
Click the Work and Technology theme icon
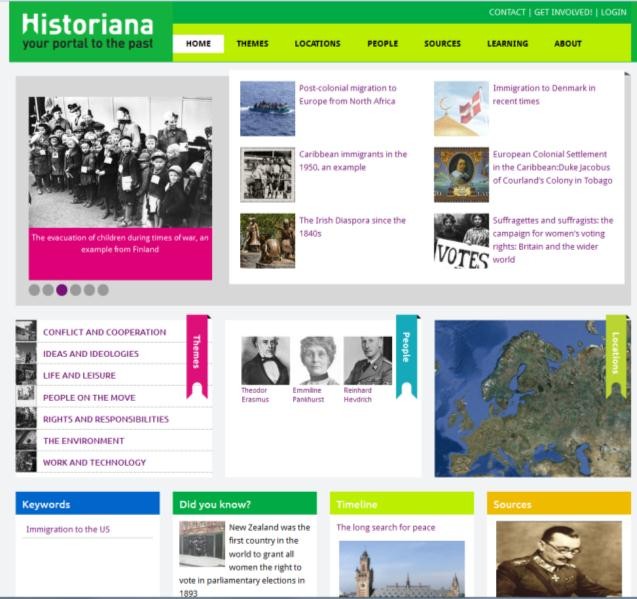pos(26,462)
